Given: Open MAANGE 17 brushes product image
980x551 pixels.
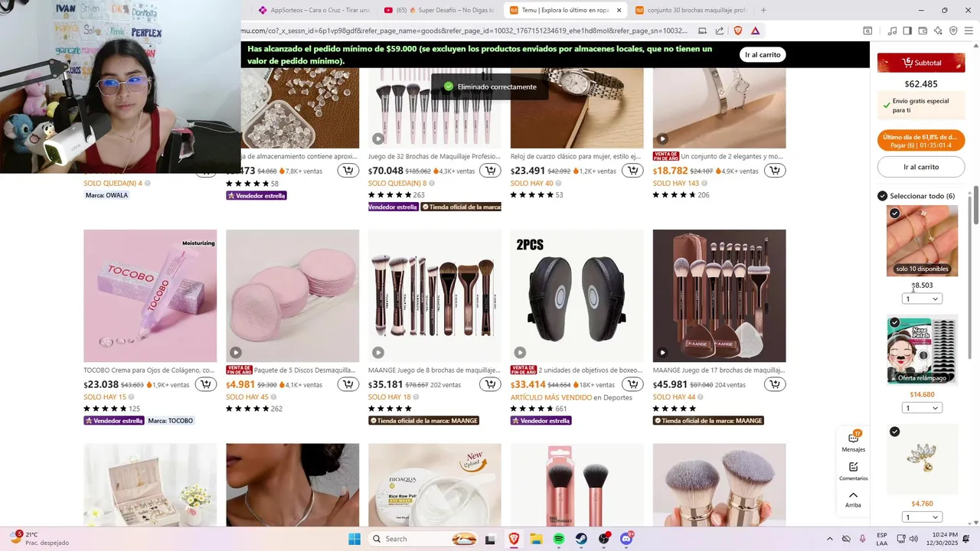Looking at the screenshot, I should [719, 295].
